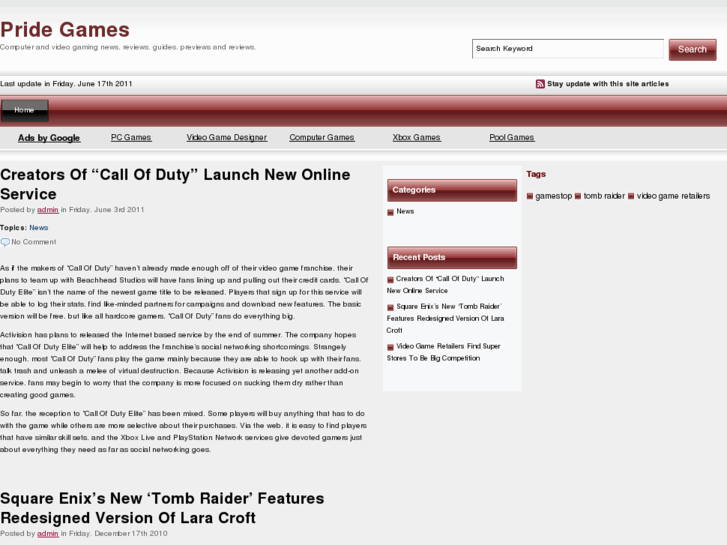This screenshot has height=545, width=727.
Task: Click the 'Friday, June 3rd 2011' post date
Action: (x=107, y=210)
